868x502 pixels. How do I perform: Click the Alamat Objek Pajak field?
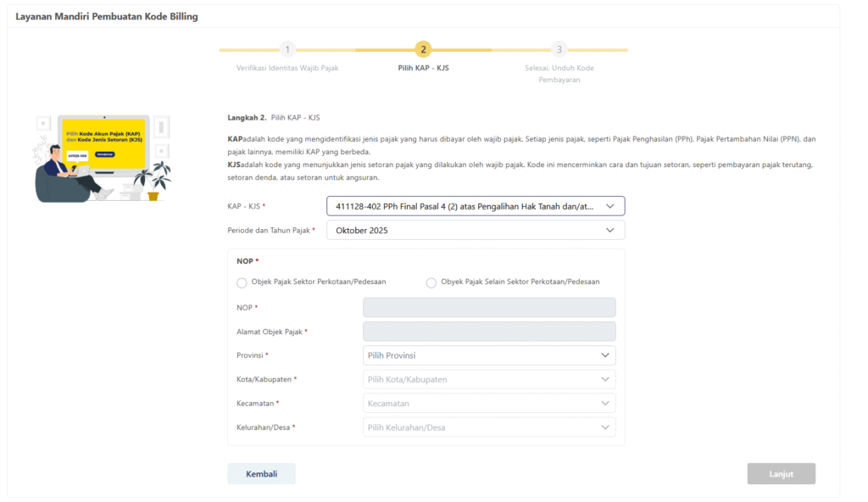[x=488, y=332]
